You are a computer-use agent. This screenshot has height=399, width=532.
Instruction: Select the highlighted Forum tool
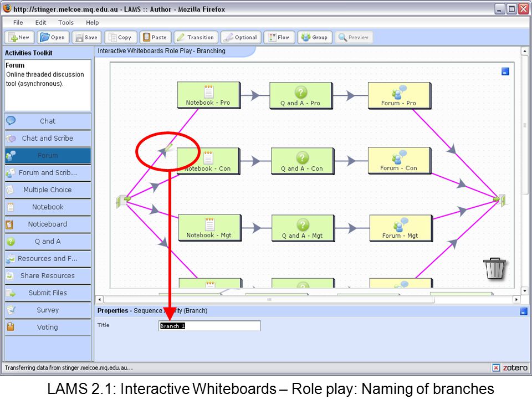click(x=48, y=155)
